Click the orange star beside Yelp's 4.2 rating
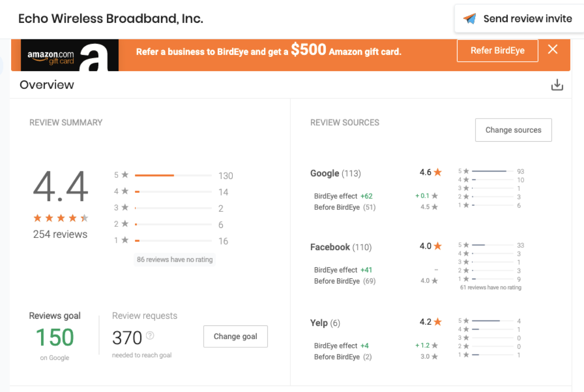 pyautogui.click(x=438, y=322)
